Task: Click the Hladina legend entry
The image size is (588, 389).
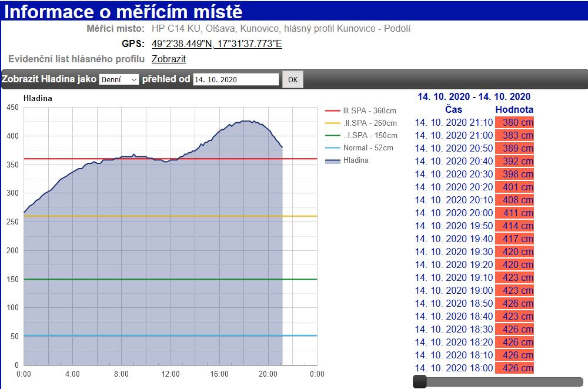Action: point(356,160)
